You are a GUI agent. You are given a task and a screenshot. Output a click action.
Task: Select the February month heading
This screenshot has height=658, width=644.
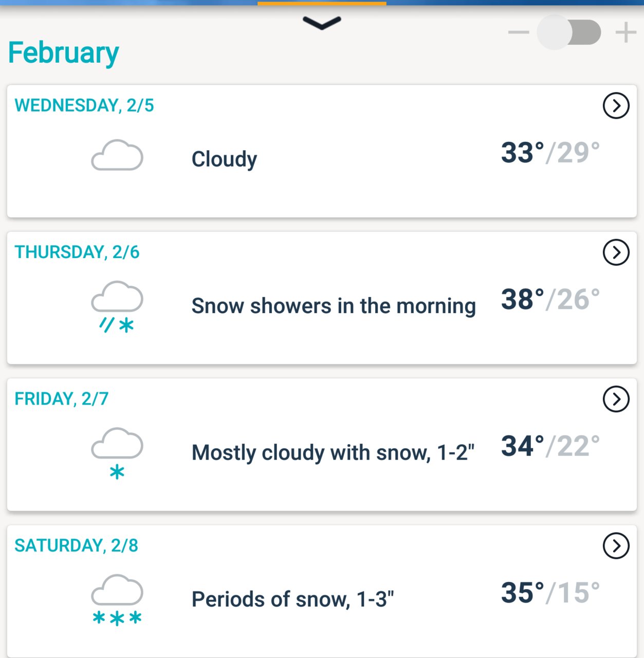64,53
